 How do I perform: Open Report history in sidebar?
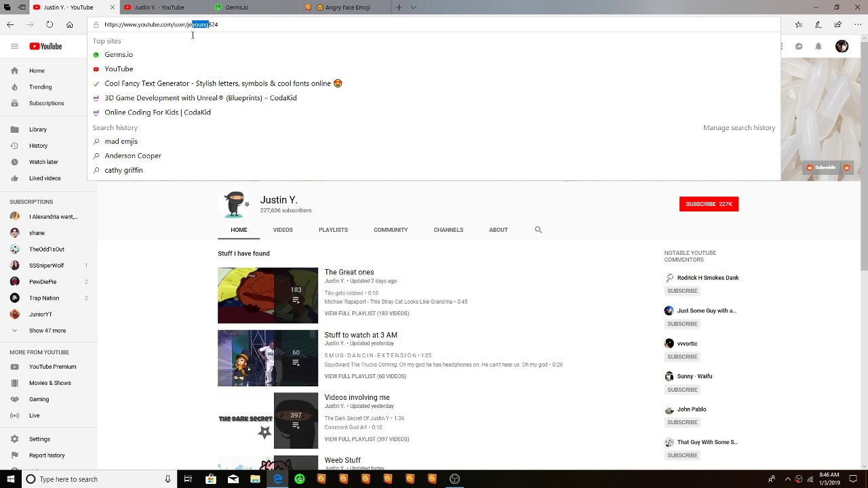point(47,455)
